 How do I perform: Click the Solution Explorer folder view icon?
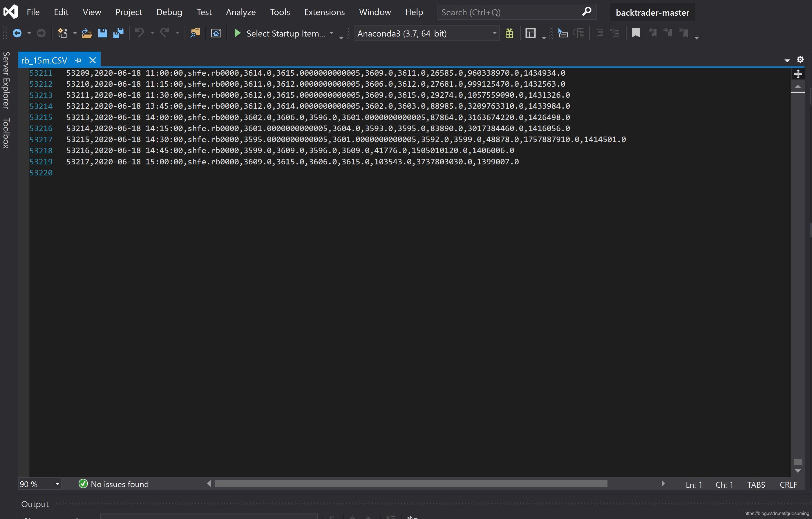[216, 33]
